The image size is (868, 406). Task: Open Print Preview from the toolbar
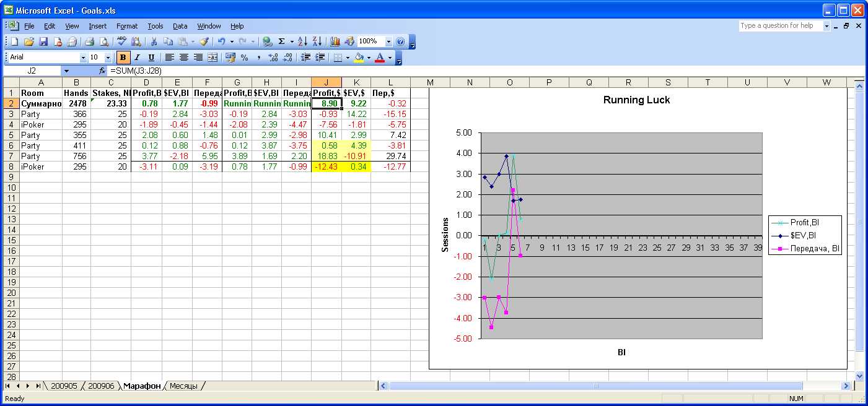point(103,41)
